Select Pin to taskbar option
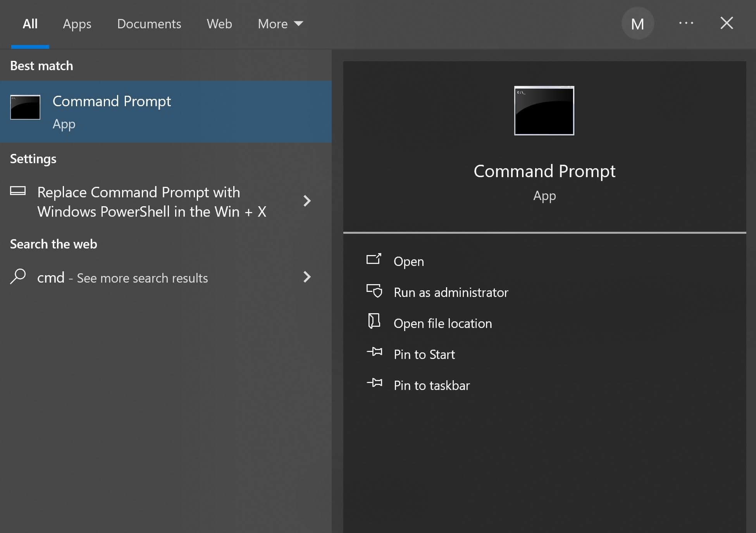 pos(432,385)
